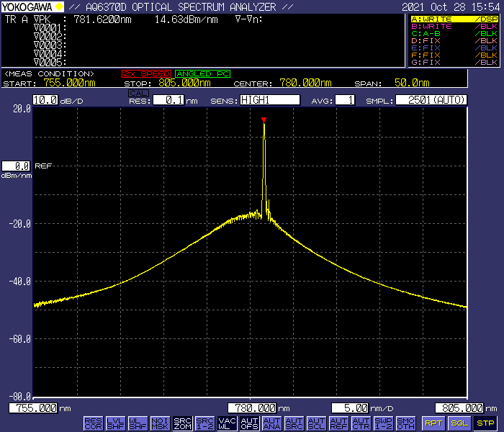Toggle the AUT SCL indicator
504x432 pixels.
click(317, 423)
